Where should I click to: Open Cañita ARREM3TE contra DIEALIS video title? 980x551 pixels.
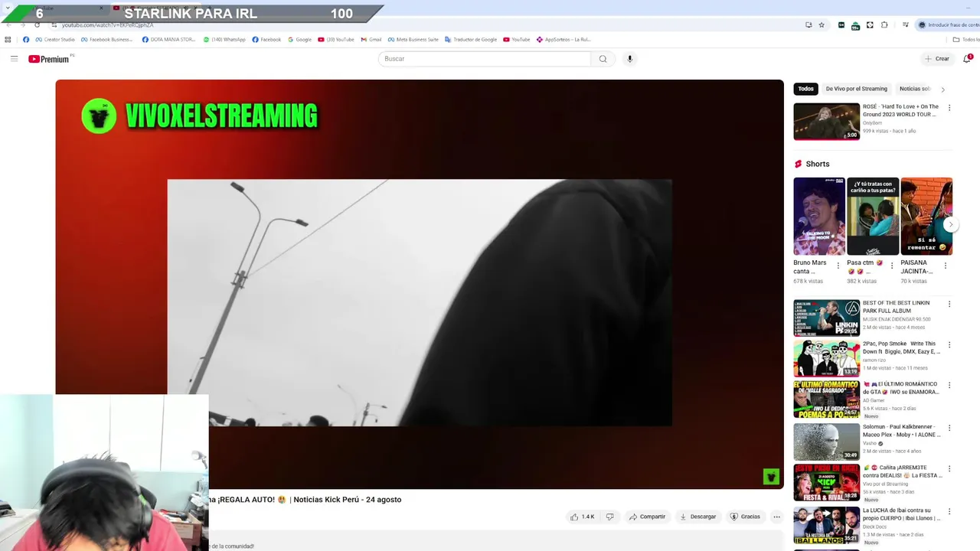(902, 471)
